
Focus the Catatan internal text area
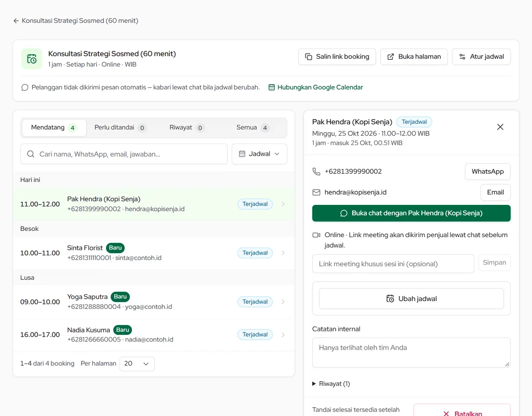pos(411,353)
